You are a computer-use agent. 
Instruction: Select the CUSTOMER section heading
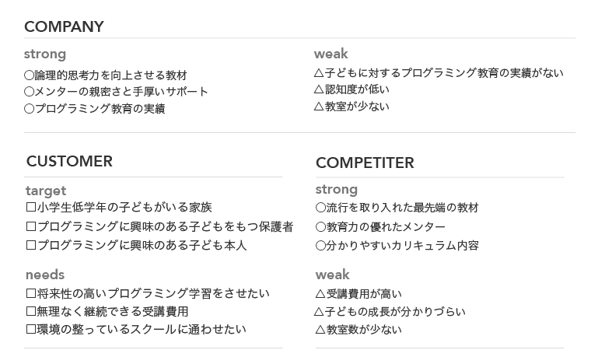coord(69,161)
